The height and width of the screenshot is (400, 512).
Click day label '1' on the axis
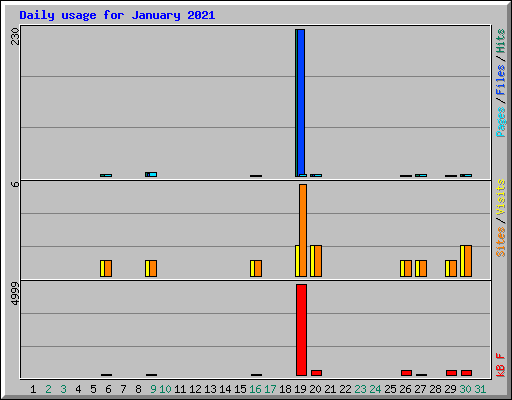[33, 389]
